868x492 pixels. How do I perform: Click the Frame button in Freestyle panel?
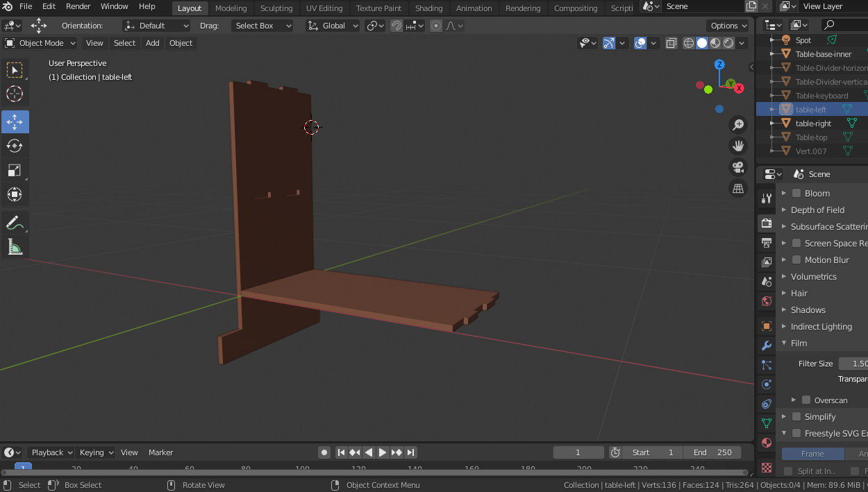812,454
